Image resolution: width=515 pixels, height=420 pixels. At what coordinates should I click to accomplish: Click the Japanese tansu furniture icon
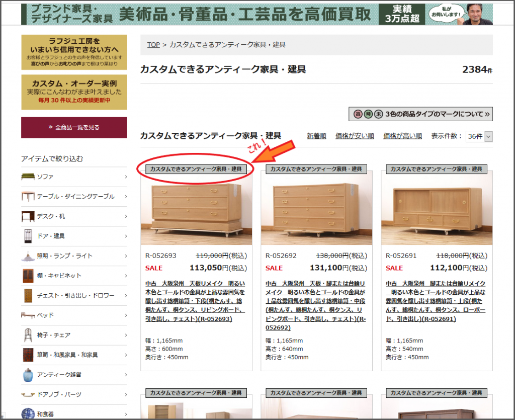coord(28,355)
